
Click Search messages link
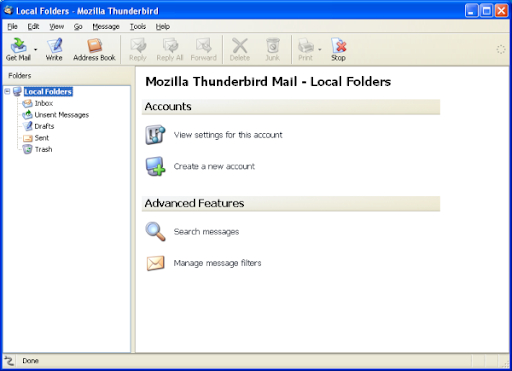(x=206, y=232)
